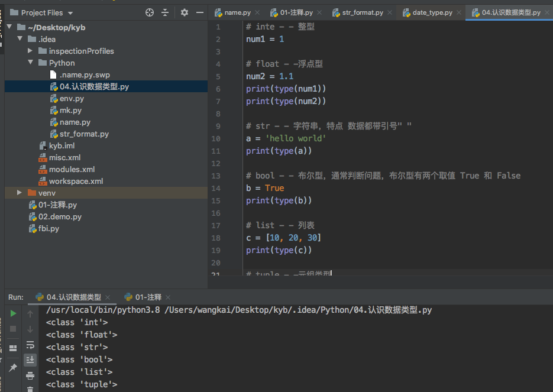Click up the stack trace arrow
Screen dimensions: 553x392
(30, 313)
